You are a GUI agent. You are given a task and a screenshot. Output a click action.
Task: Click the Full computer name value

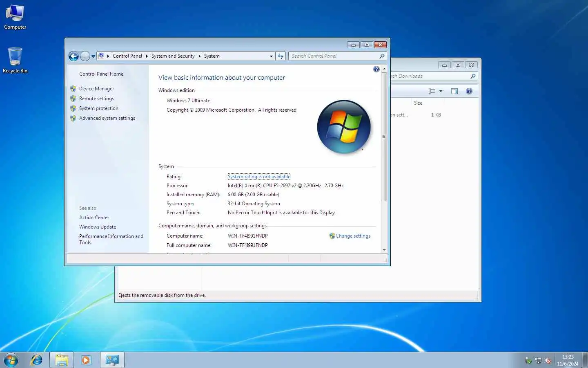tap(247, 245)
